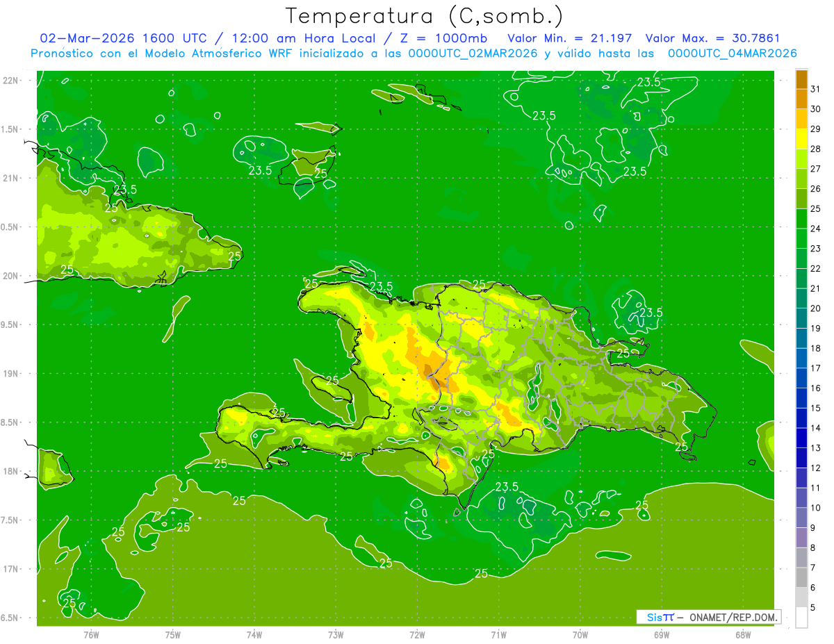Click the latitude label '20N'
This screenshot has width=834, height=644.
tap(10, 276)
